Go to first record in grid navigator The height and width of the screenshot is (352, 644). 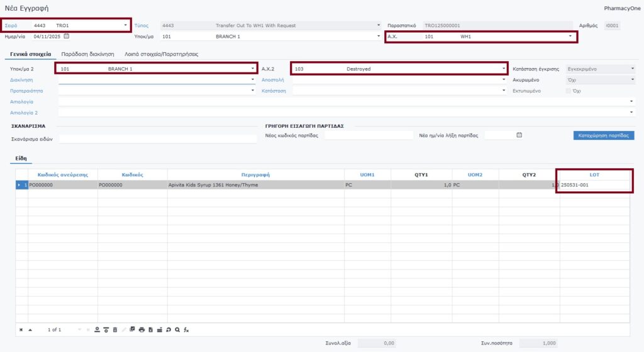21,329
